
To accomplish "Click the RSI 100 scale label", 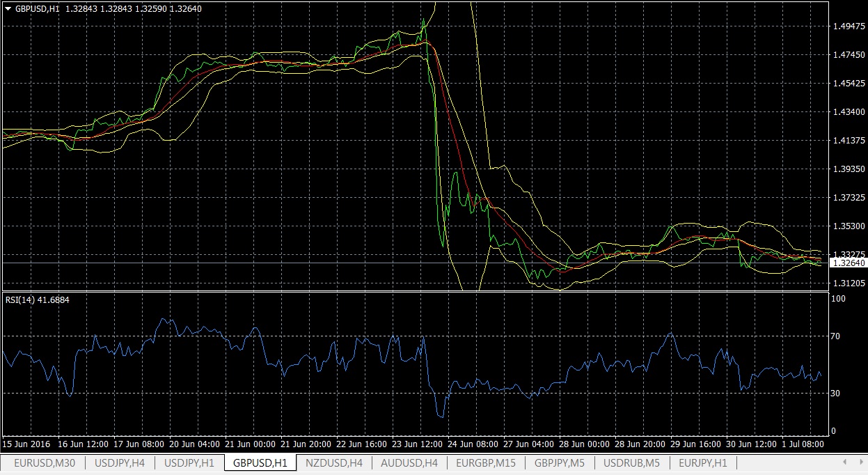I will [x=839, y=299].
